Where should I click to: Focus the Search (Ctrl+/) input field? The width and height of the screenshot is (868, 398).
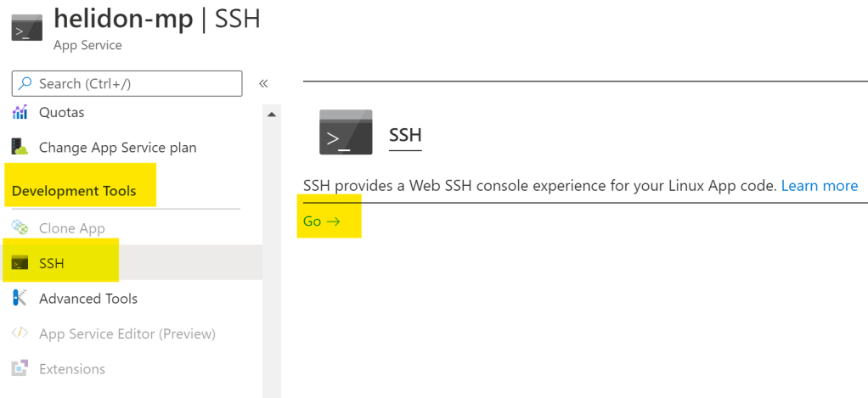point(136,84)
